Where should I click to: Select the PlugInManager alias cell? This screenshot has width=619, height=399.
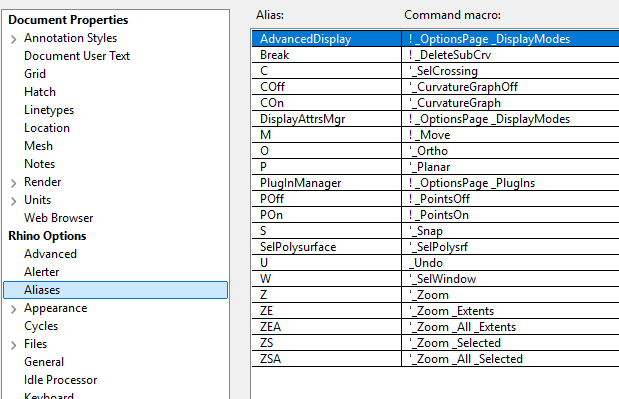[x=326, y=183]
